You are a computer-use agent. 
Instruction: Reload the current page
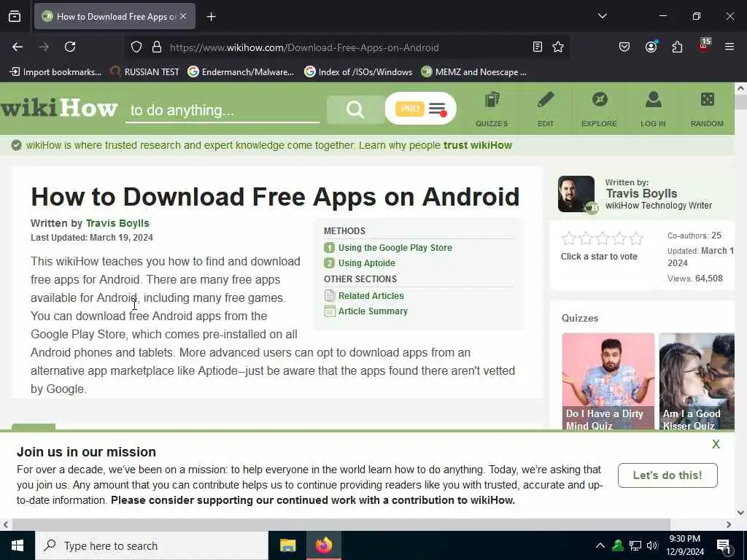coord(70,47)
